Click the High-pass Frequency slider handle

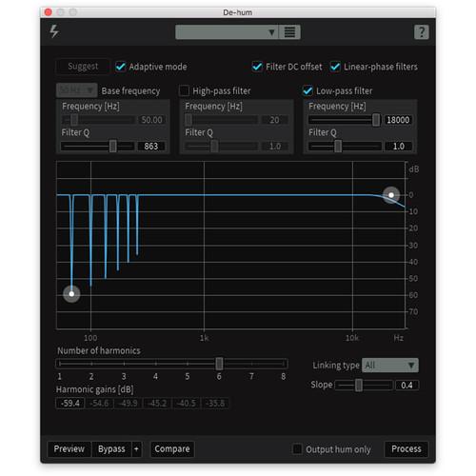click(x=188, y=120)
